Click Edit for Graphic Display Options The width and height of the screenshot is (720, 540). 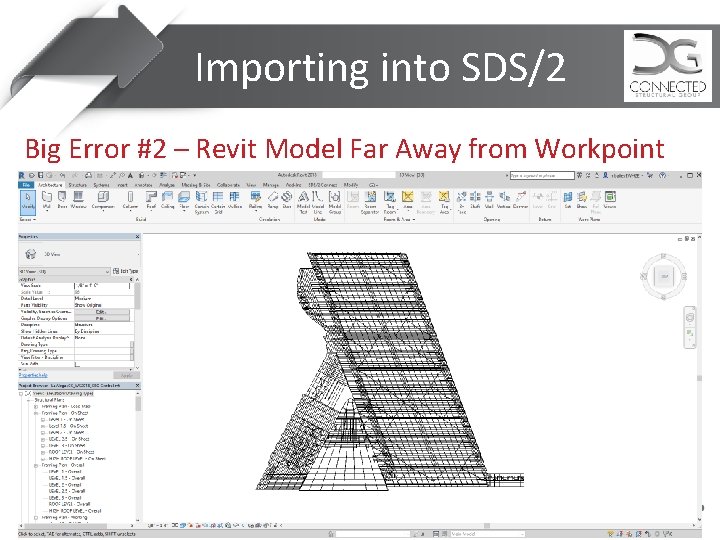[x=101, y=318]
